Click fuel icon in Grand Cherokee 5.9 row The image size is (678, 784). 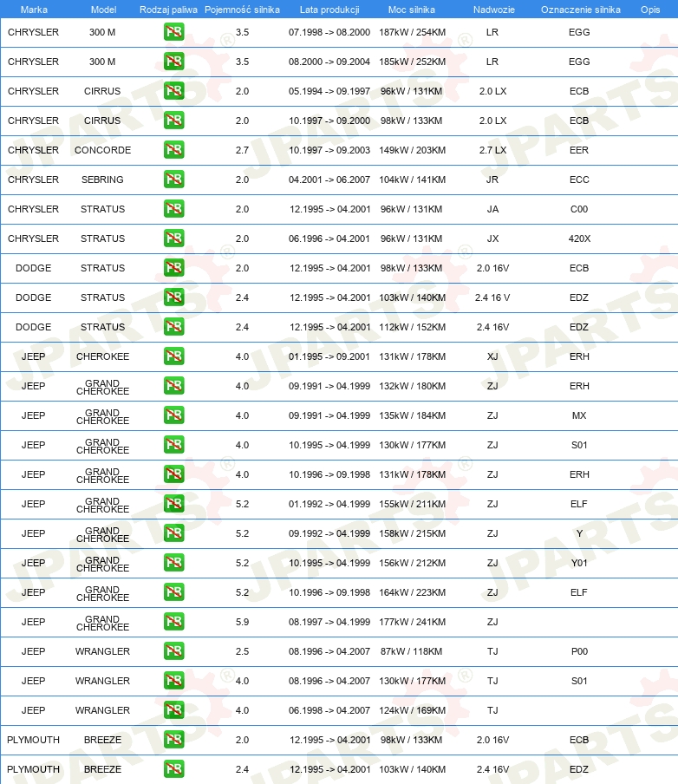click(x=174, y=622)
